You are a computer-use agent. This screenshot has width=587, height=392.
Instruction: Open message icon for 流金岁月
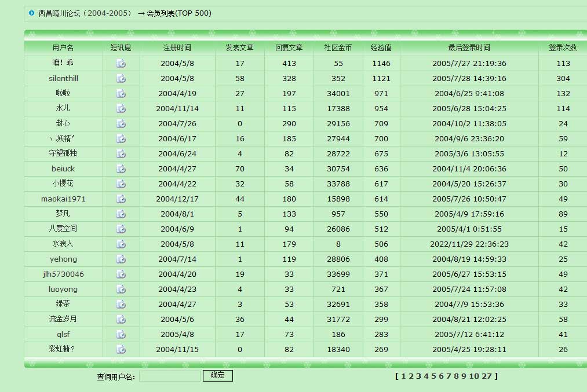[121, 319]
